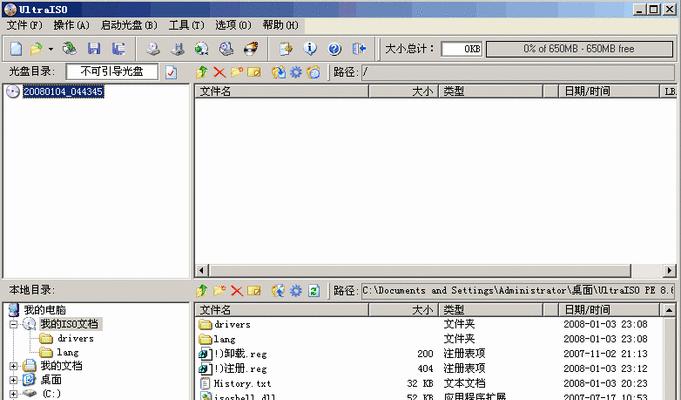Select 我的电脑 in local tree
Screen dimensions: 681x400
tap(44, 310)
